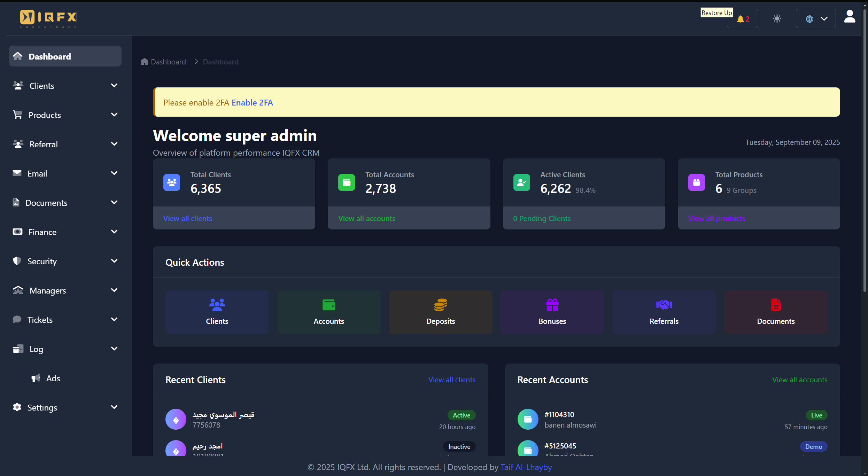Open the Accounts quick action icon
This screenshot has height=476, width=868.
point(328,304)
